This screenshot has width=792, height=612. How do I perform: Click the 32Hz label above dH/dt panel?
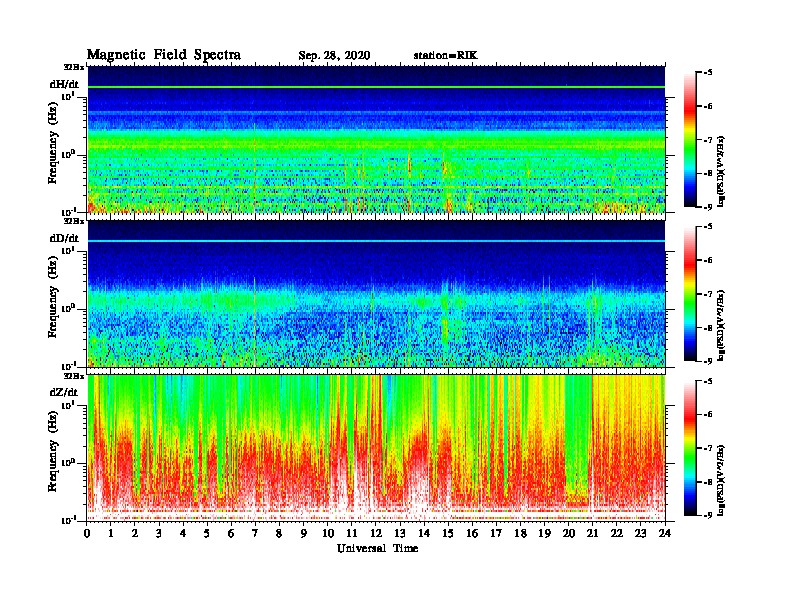coord(73,67)
